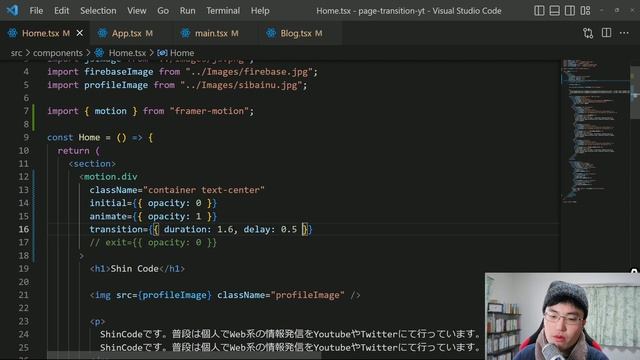Open the Run menu

click(x=187, y=11)
